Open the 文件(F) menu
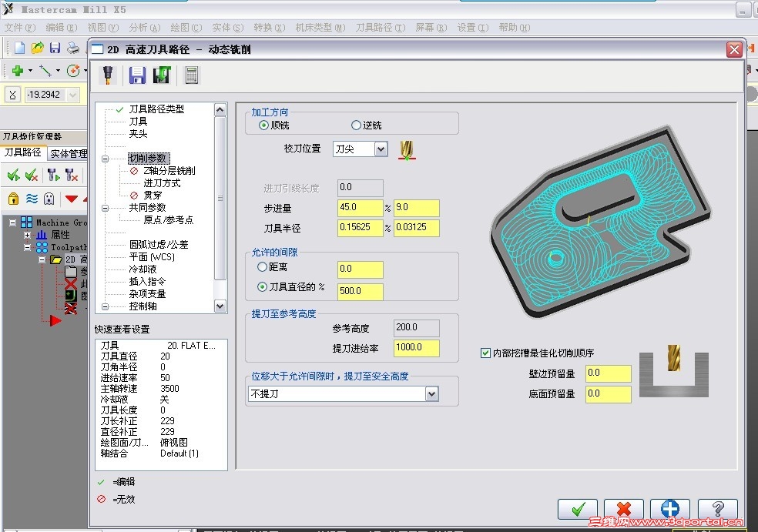Image resolution: width=758 pixels, height=532 pixels. pyautogui.click(x=20, y=28)
